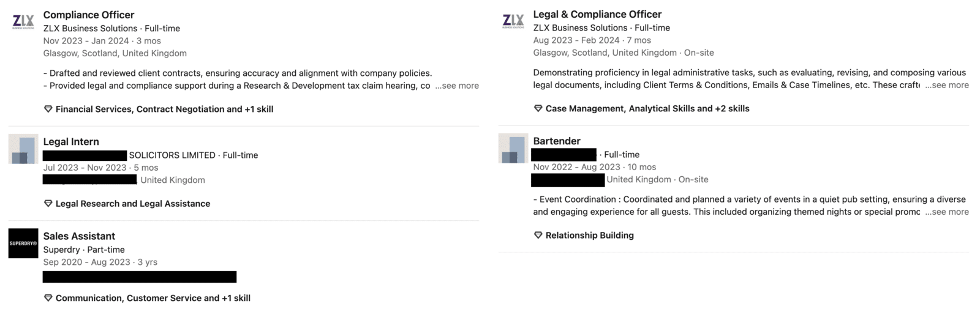Screen dimensions: 980x312
Task: Click diamond skills icon near Financial Services
Action: 48,109
